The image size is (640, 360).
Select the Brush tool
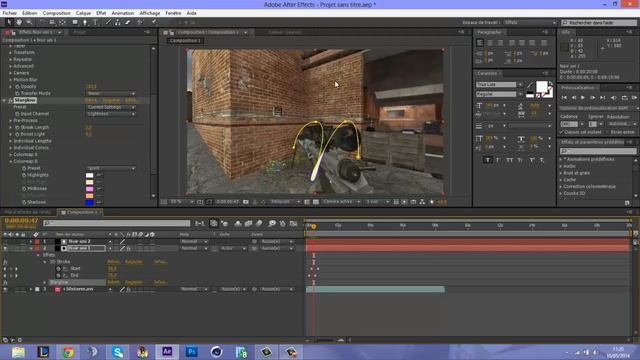click(x=108, y=22)
